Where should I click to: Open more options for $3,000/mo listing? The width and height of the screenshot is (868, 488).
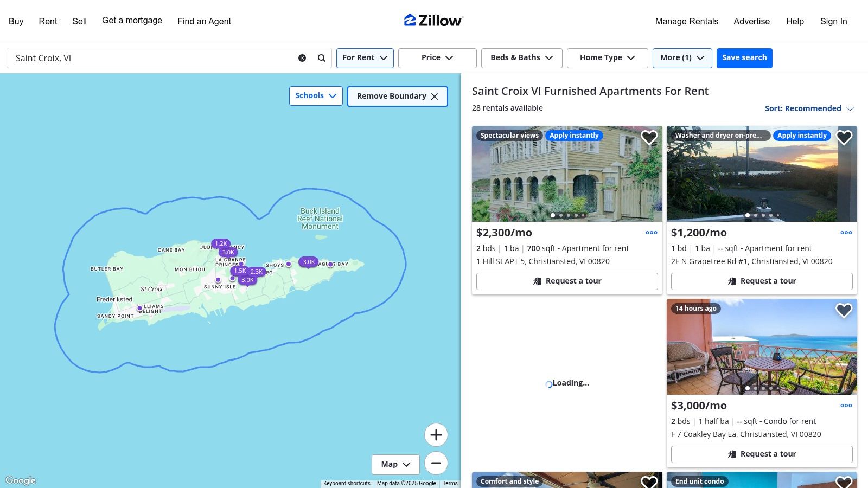846,406
